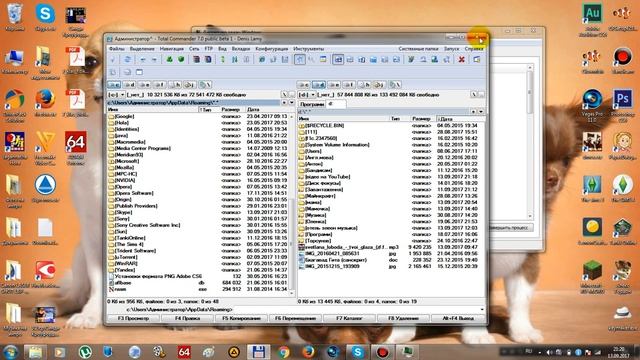Click the second green toolbar icon

[181, 60]
